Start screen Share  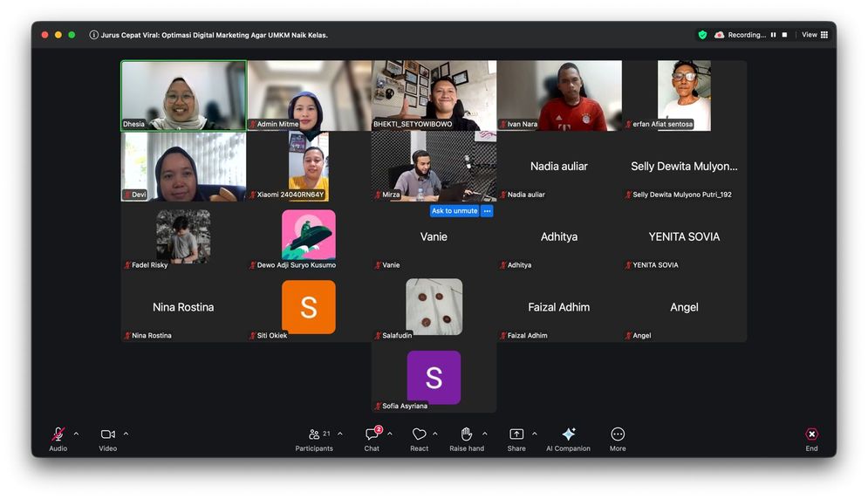[x=516, y=434]
